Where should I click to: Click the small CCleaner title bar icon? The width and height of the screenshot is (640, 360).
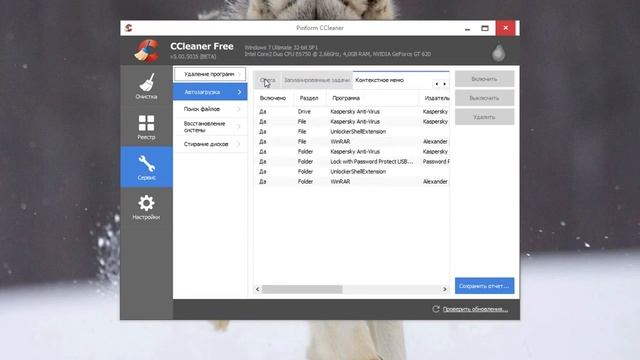pos(129,28)
